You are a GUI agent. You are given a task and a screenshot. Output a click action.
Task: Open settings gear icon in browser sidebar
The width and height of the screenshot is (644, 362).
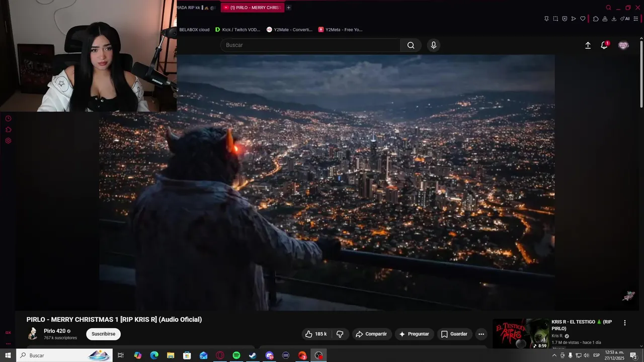point(8,141)
